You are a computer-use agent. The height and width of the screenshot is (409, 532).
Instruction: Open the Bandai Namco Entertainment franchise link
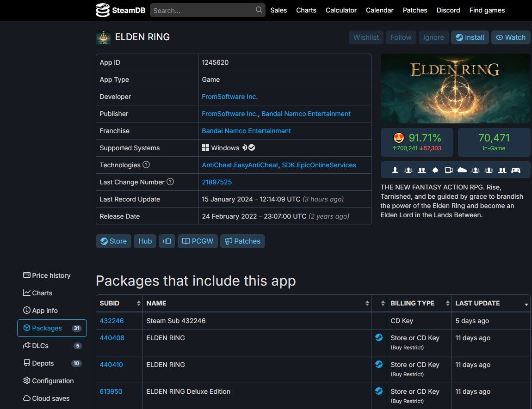point(246,130)
